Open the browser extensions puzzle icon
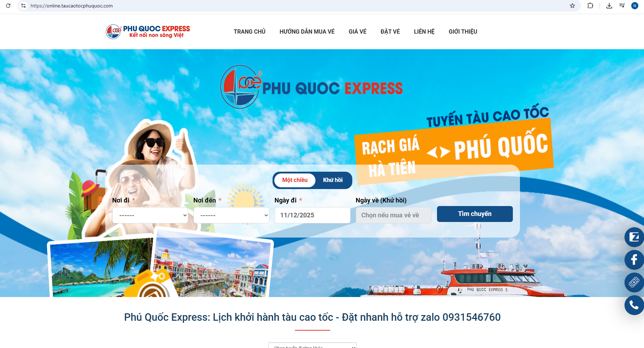 pyautogui.click(x=590, y=6)
